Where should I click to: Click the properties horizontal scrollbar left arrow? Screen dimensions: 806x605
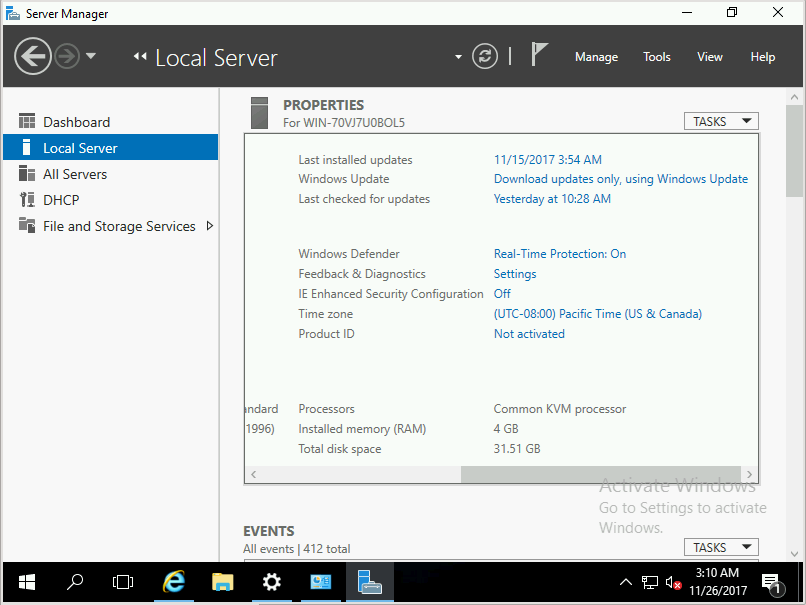coord(253,474)
